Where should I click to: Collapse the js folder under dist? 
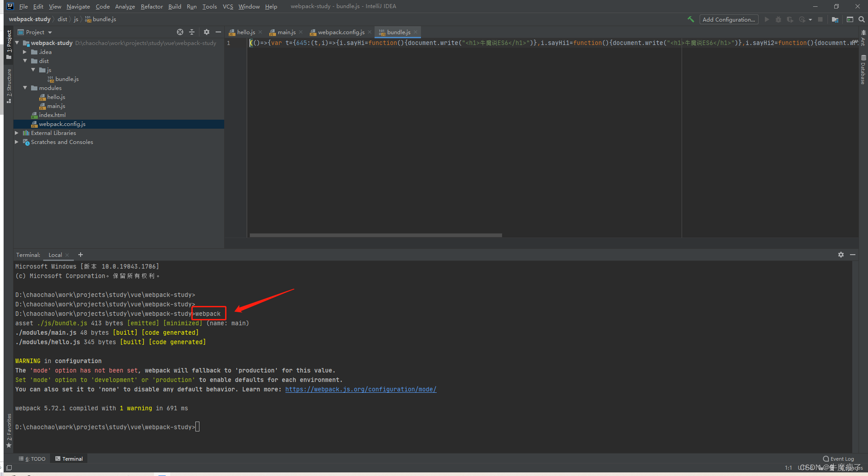coord(33,70)
